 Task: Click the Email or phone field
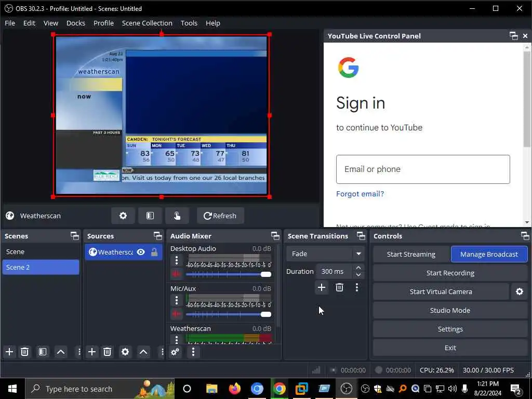423,169
